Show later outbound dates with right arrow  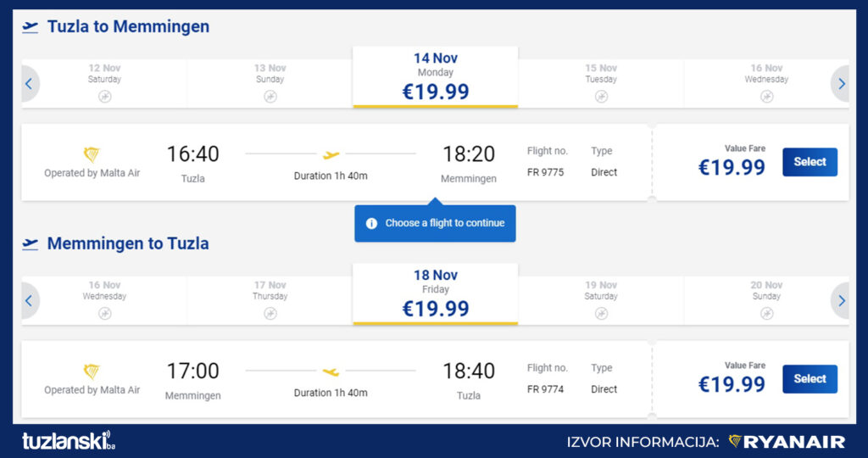(x=841, y=84)
